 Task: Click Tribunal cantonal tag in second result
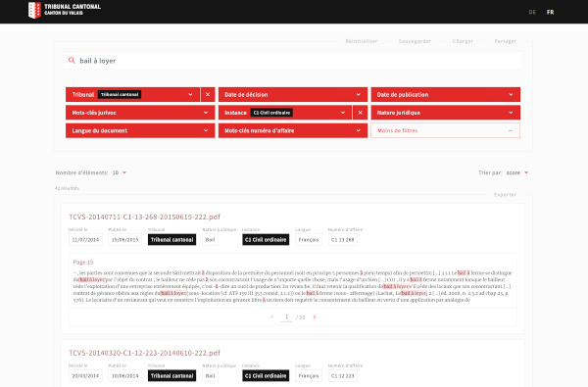click(172, 376)
